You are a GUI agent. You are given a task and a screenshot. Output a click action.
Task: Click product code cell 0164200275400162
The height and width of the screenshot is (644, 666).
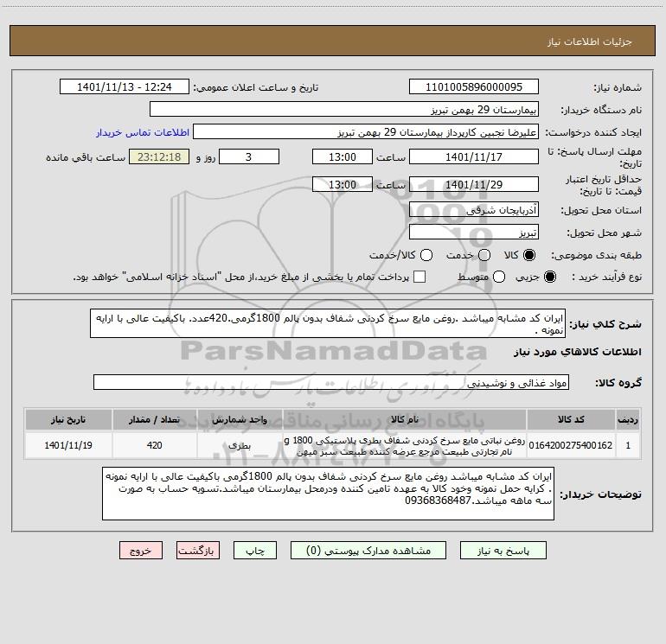pos(571,445)
